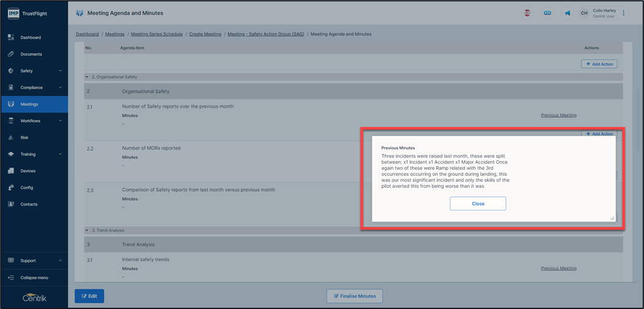
Task: Click the Finalise Minutes button
Action: pyautogui.click(x=355, y=296)
